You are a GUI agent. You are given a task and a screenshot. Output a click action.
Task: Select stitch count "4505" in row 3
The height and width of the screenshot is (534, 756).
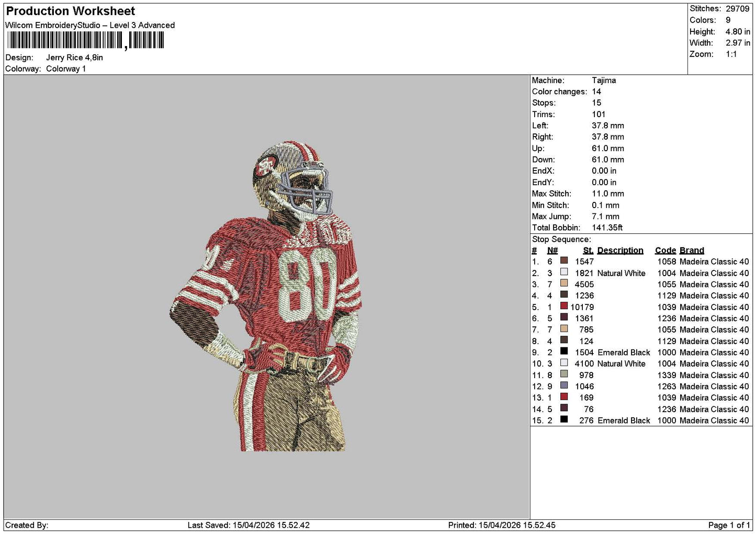tap(584, 285)
